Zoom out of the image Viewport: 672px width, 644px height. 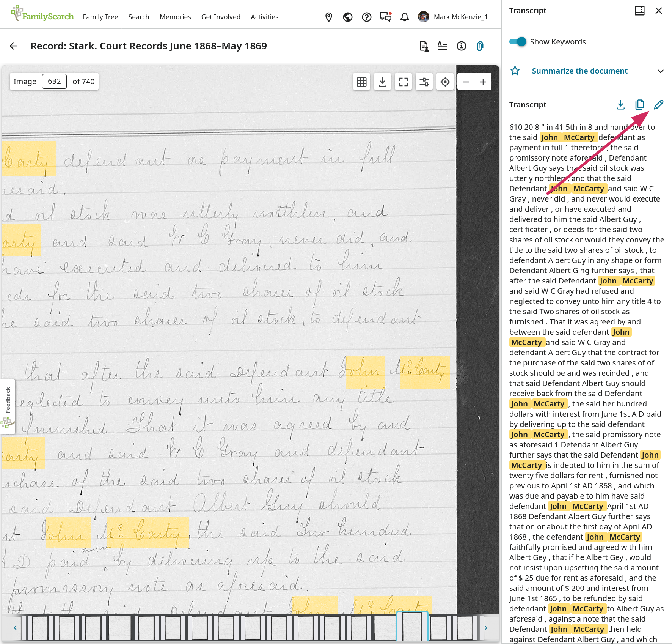[466, 82]
